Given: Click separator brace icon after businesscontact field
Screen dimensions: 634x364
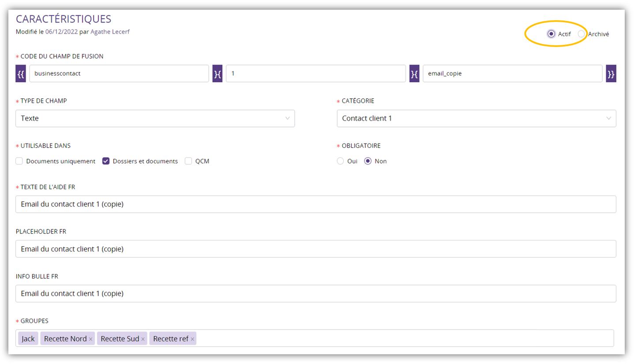Looking at the screenshot, I should [217, 74].
